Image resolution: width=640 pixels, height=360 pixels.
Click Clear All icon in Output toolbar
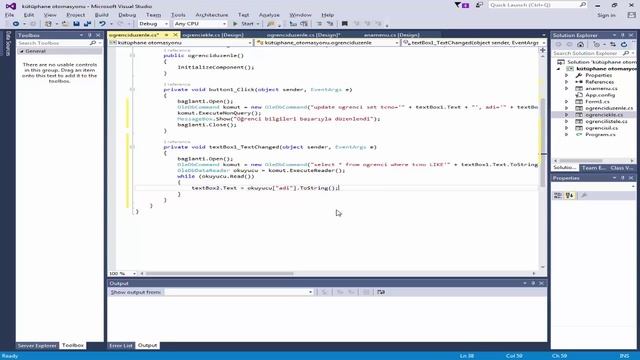click(366, 292)
